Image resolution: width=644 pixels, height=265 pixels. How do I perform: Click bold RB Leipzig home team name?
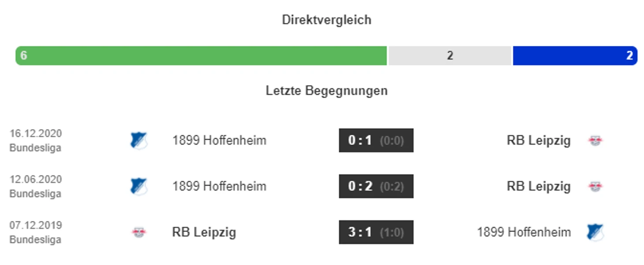tap(204, 232)
